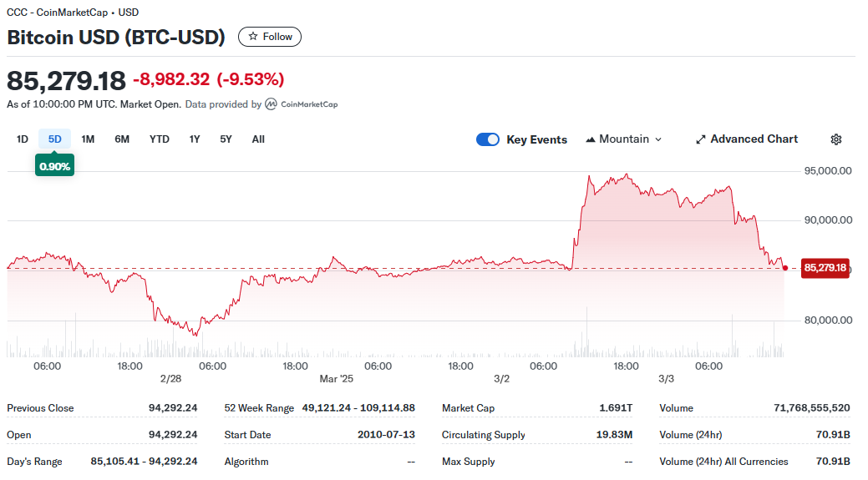Click the 3/2 date axis label
The width and height of the screenshot is (868, 480).
[x=501, y=379]
